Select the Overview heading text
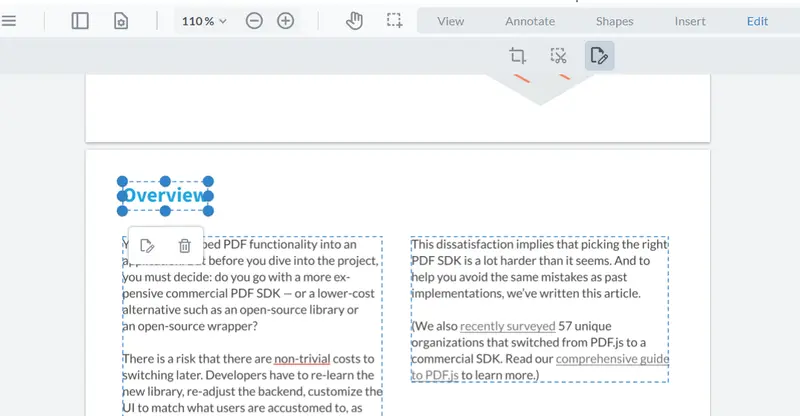800x416 pixels. pyautogui.click(x=165, y=195)
